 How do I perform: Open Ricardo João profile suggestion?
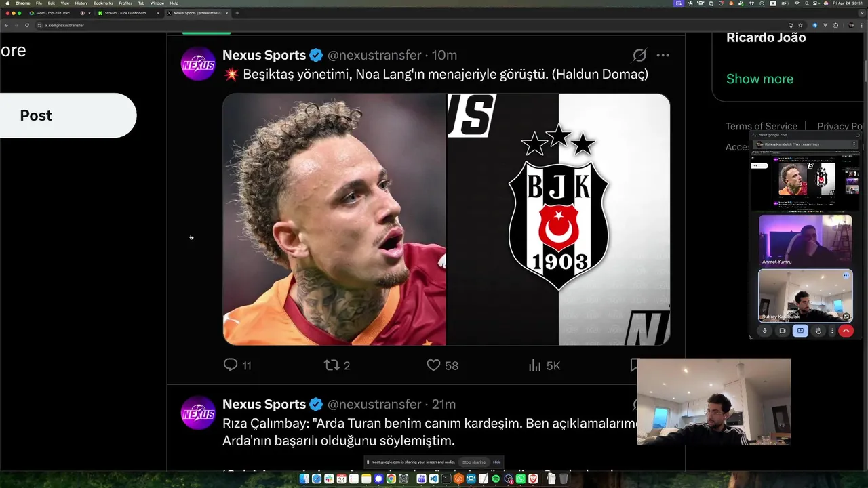(766, 37)
